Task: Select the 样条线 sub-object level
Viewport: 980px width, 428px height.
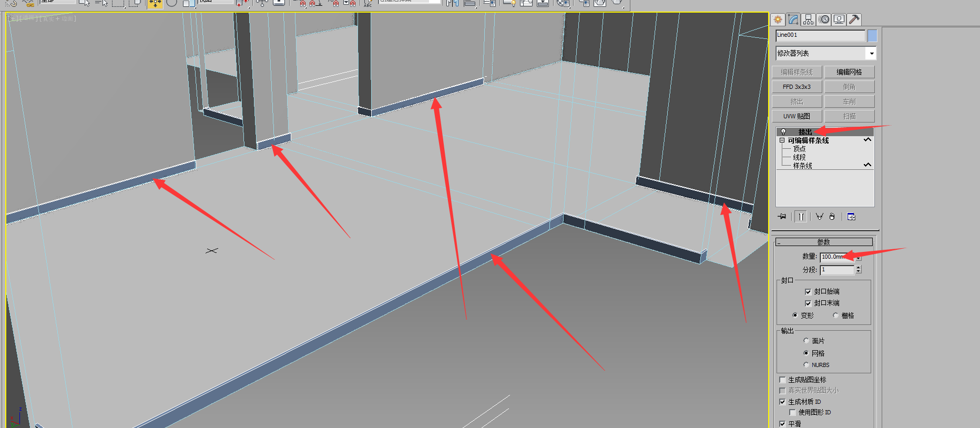Action: pyautogui.click(x=802, y=166)
